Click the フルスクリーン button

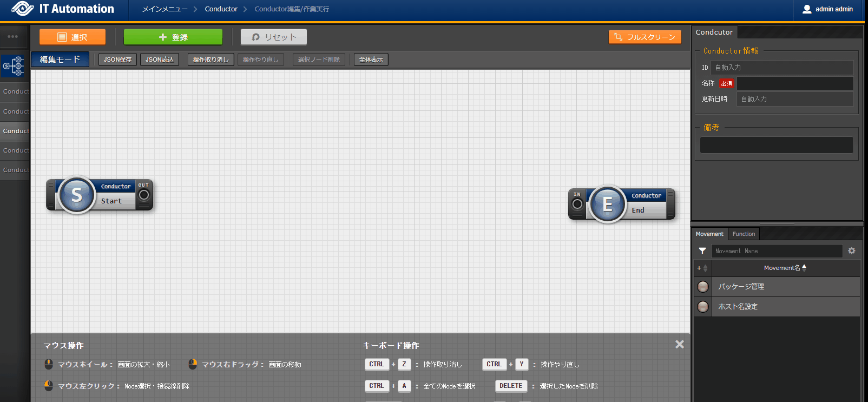[645, 37]
